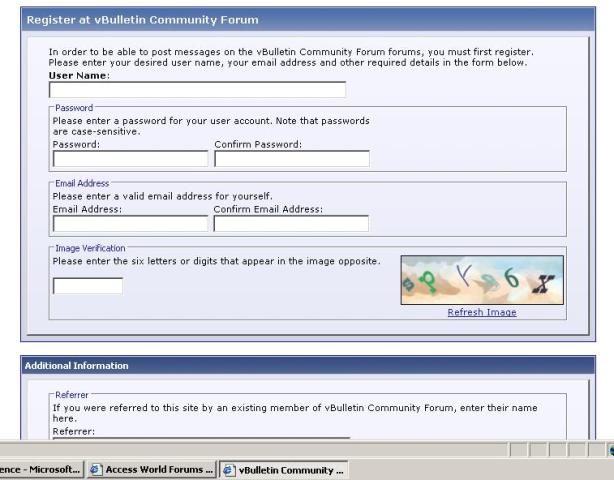Click the Confirm Password label text
Viewport: 614px width, 480px height.
point(258,144)
